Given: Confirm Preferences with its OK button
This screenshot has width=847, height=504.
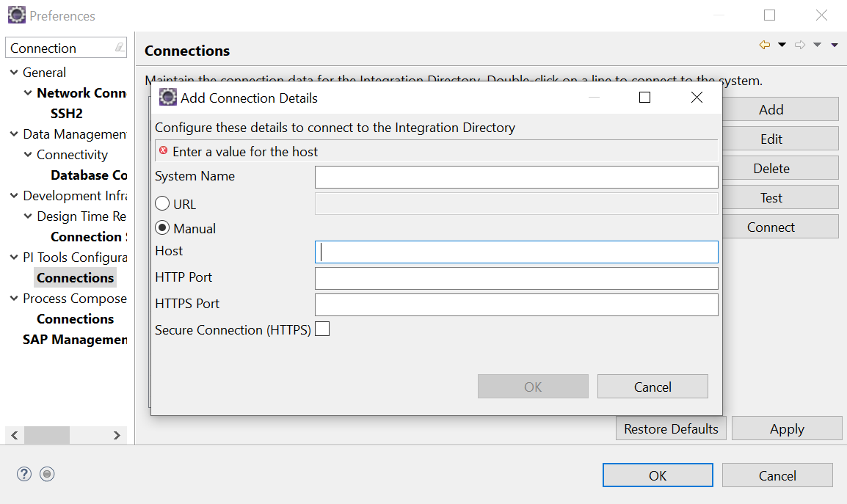Looking at the screenshot, I should (x=658, y=475).
